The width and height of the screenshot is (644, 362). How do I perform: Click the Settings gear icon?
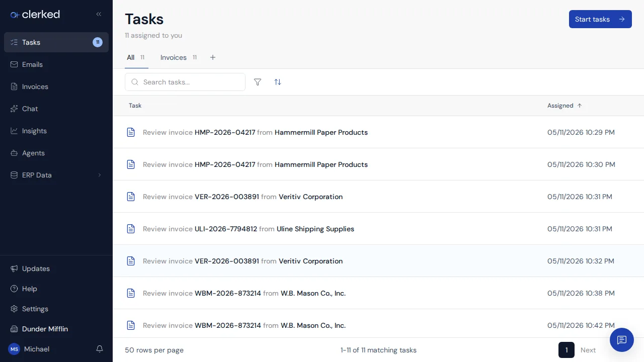pos(14,309)
